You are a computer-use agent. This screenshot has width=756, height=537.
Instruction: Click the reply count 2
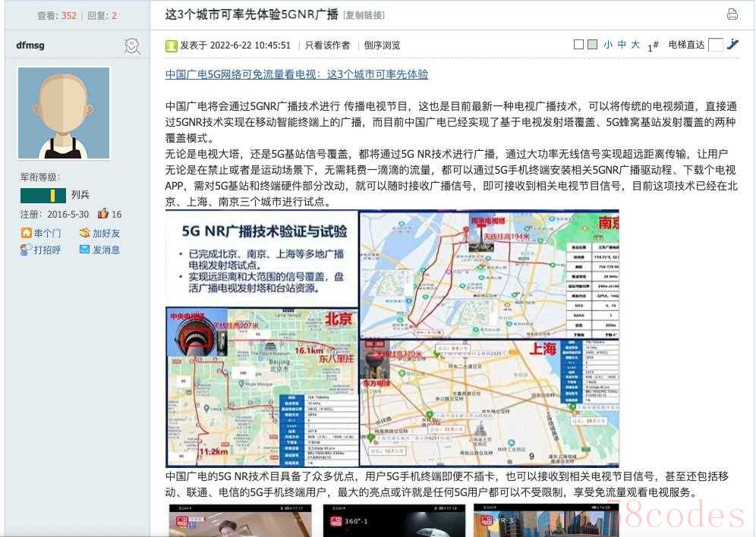pos(115,15)
